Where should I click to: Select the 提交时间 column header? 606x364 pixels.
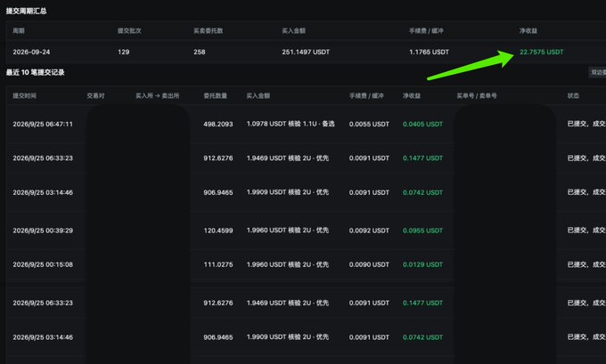point(24,96)
